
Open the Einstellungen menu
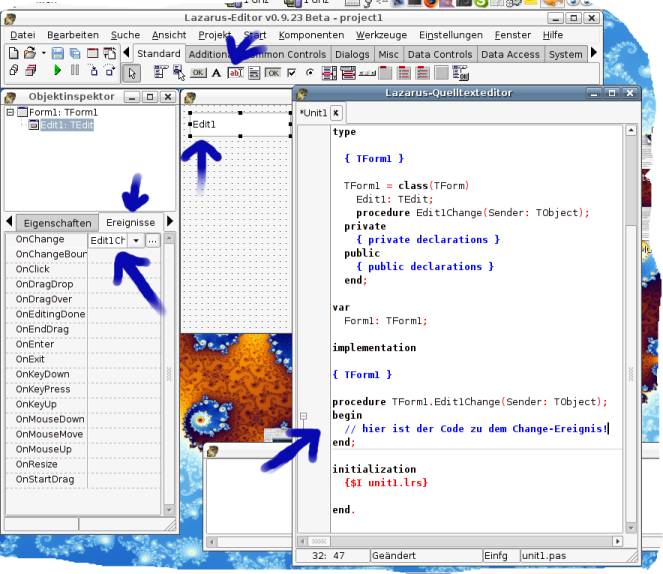click(x=451, y=35)
